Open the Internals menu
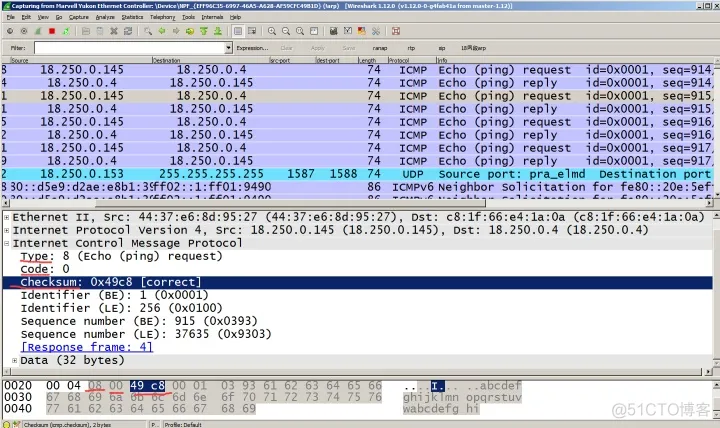Screen dimensions: 720x428 (x=212, y=17)
